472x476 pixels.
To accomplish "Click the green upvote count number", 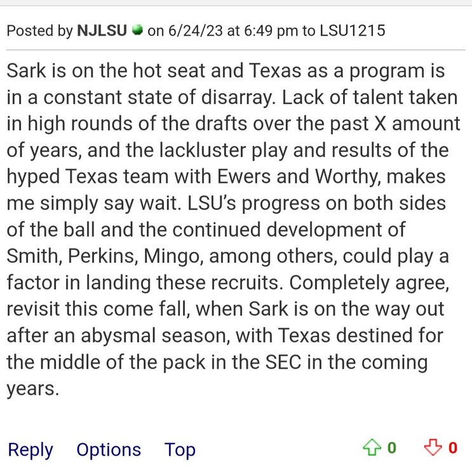I will pos(391,449).
